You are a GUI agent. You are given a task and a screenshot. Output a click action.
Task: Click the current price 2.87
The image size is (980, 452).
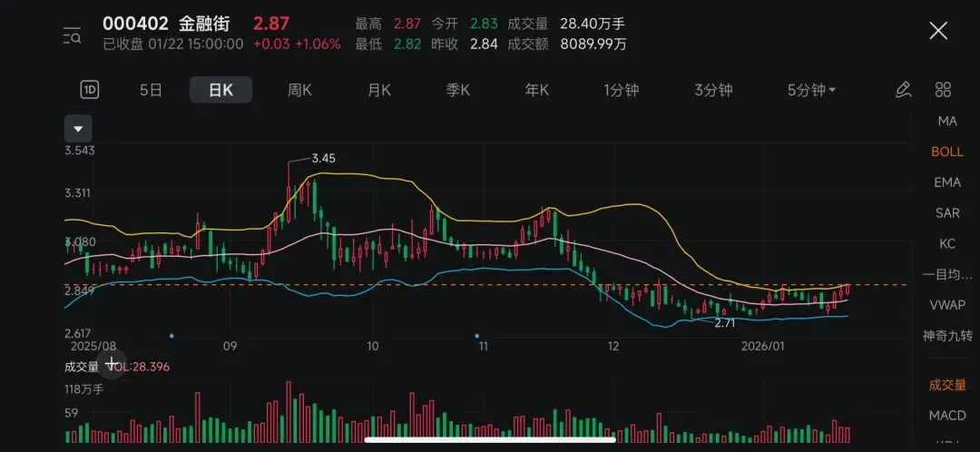(x=271, y=24)
